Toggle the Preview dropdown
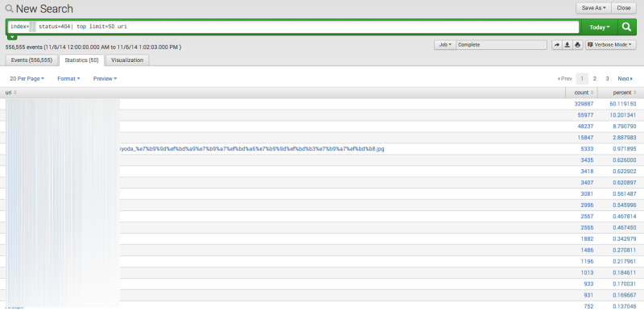Viewport: 644px width, 311px height. (x=105, y=78)
